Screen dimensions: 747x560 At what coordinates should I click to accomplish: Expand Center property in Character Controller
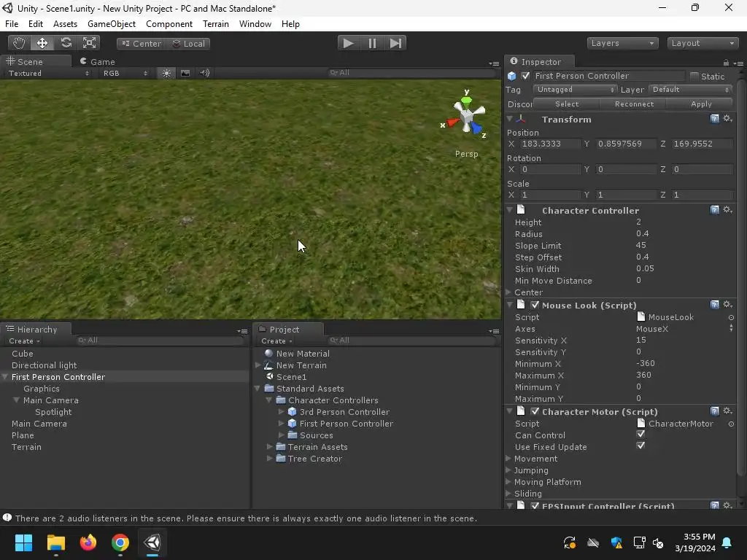[508, 292]
